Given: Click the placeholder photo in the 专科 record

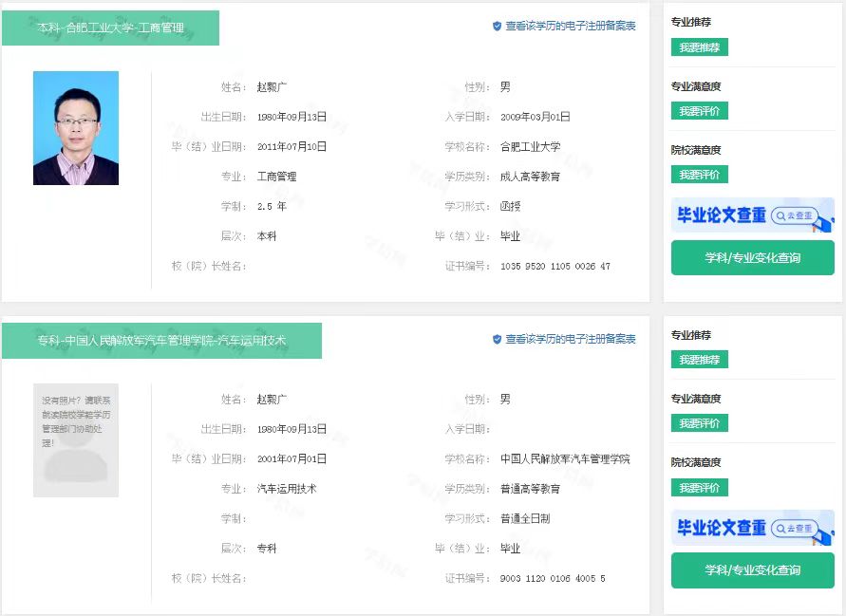Looking at the screenshot, I should point(76,440).
